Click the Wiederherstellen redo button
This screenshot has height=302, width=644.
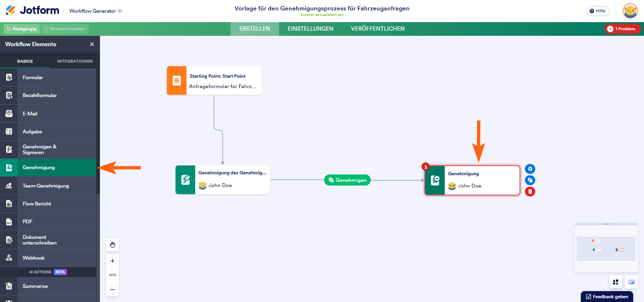65,29
